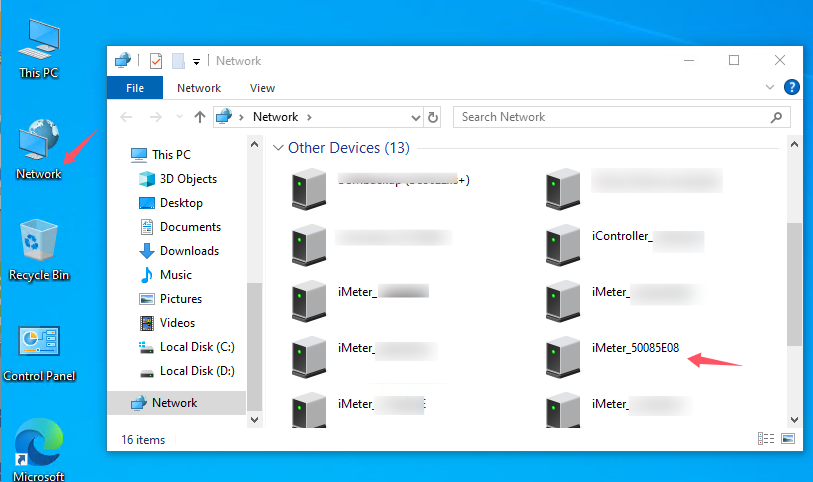The height and width of the screenshot is (482, 813).
Task: Expand the address bar history dropdown
Action: pyautogui.click(x=415, y=117)
